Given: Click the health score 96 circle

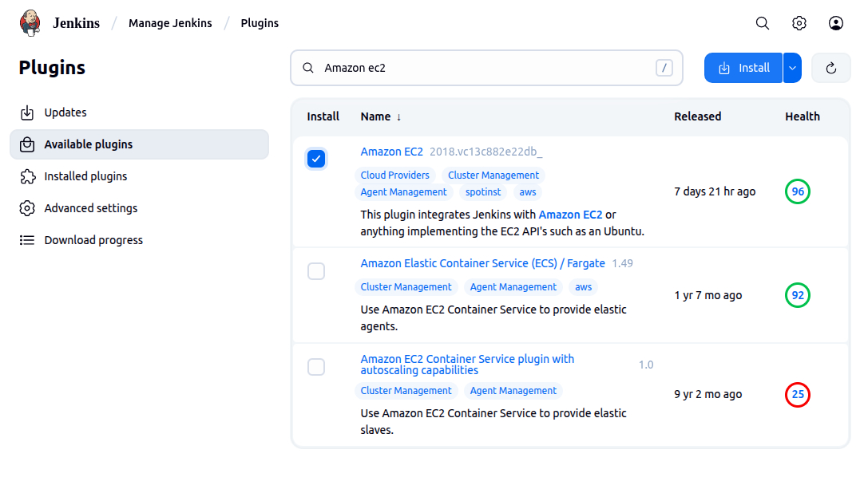Looking at the screenshot, I should [x=797, y=191].
